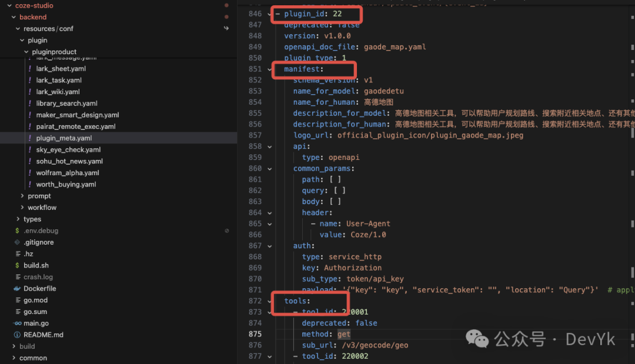Expand the types folder
The width and height of the screenshot is (635, 364).
(18, 219)
